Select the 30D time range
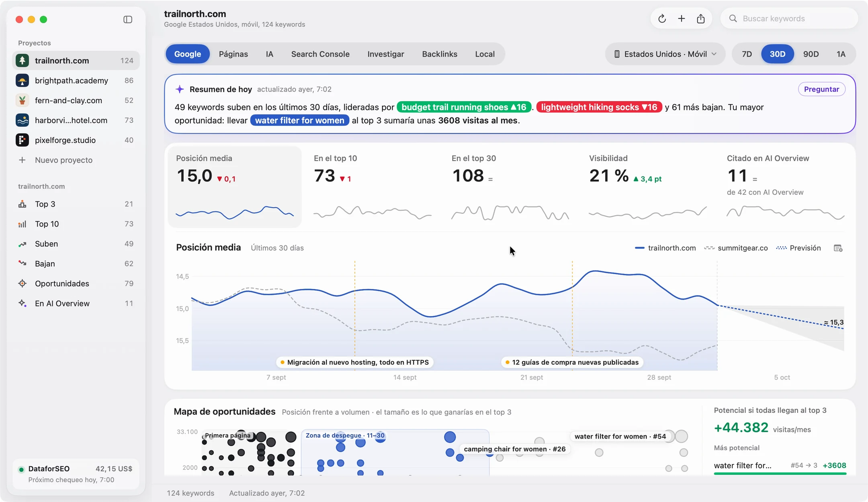 (x=777, y=54)
